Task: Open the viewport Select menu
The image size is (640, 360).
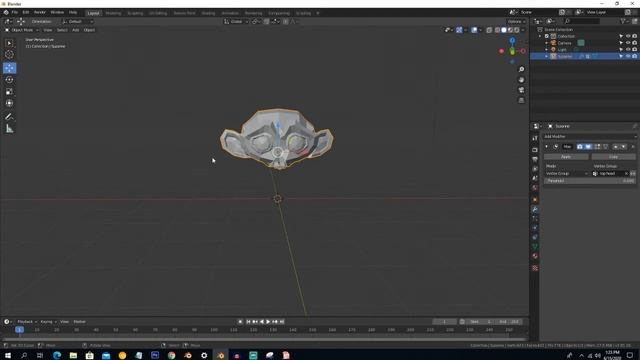Action: (62, 30)
